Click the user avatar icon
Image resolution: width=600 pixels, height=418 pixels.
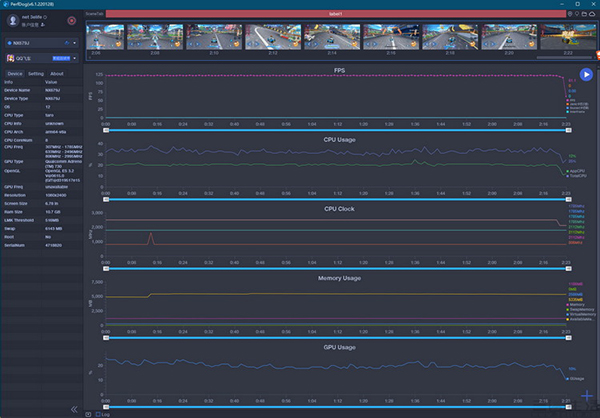tap(12, 19)
